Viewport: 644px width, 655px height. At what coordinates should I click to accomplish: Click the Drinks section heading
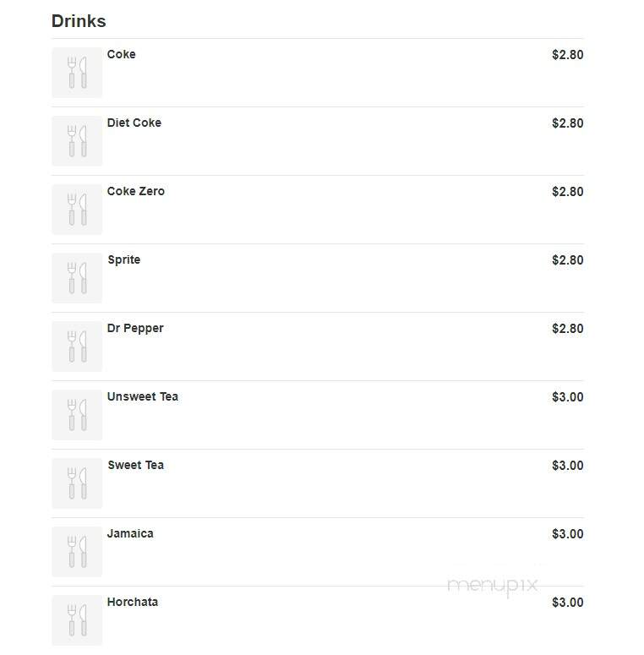(x=79, y=21)
